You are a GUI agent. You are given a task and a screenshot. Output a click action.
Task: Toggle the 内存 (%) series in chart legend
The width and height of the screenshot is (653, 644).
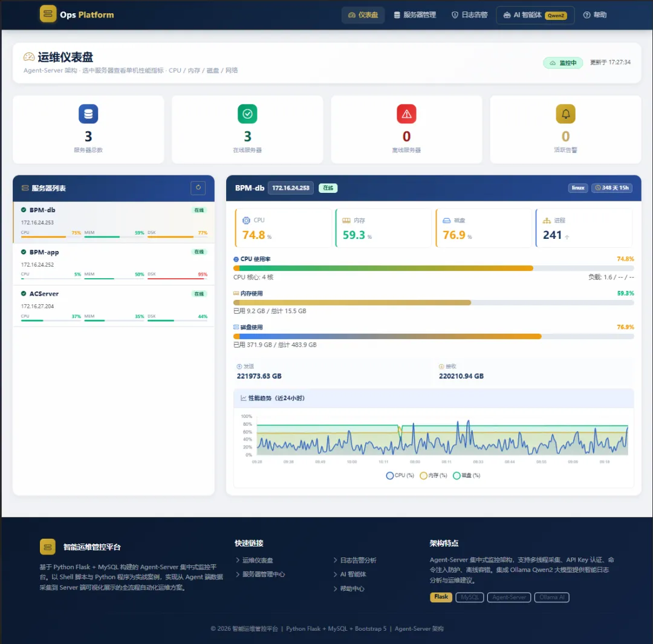click(x=433, y=475)
